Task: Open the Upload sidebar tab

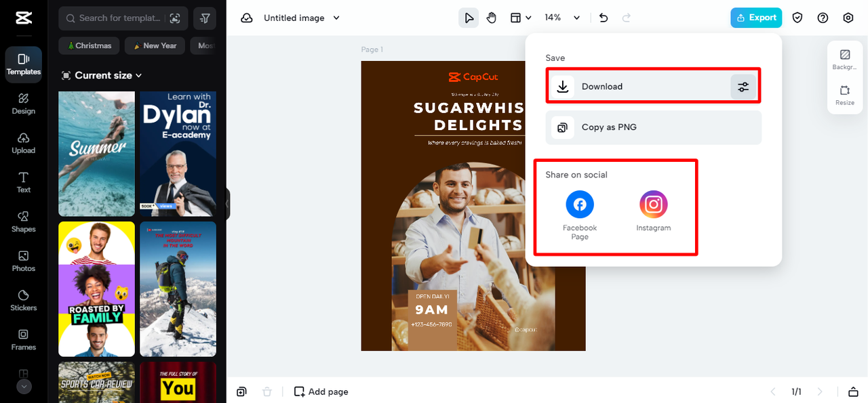Action: click(x=24, y=143)
